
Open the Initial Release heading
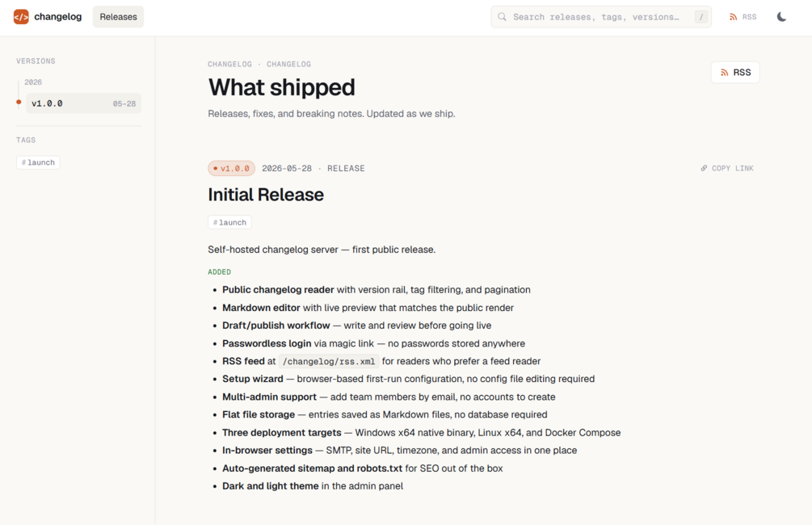click(266, 195)
